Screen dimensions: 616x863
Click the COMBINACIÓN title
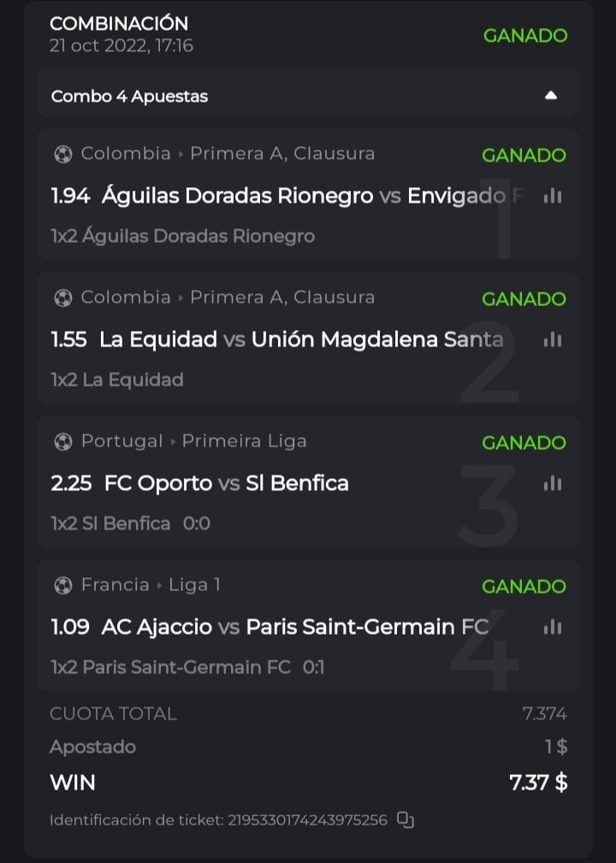(119, 23)
